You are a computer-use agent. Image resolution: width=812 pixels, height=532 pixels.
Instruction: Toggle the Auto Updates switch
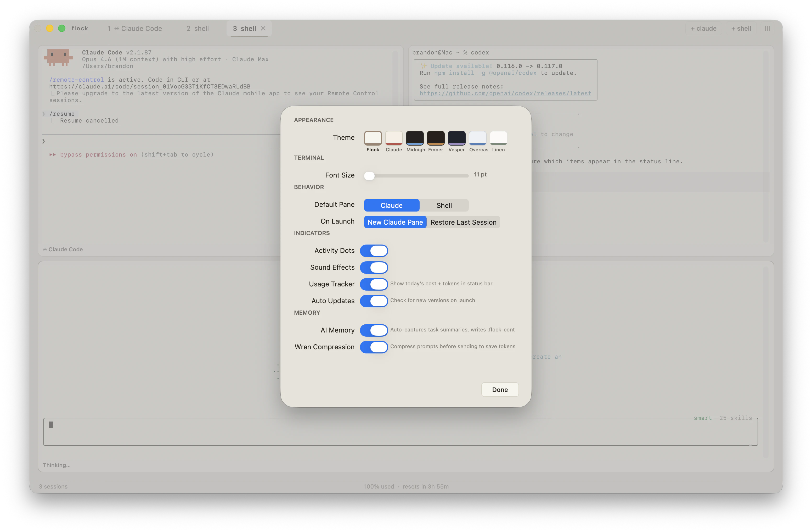[374, 301]
